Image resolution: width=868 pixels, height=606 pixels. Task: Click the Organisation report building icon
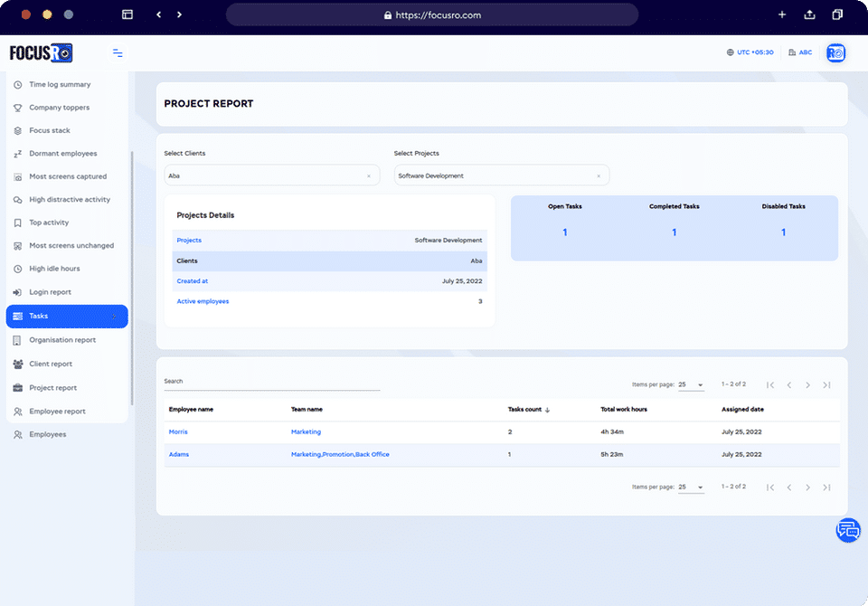pos(17,340)
